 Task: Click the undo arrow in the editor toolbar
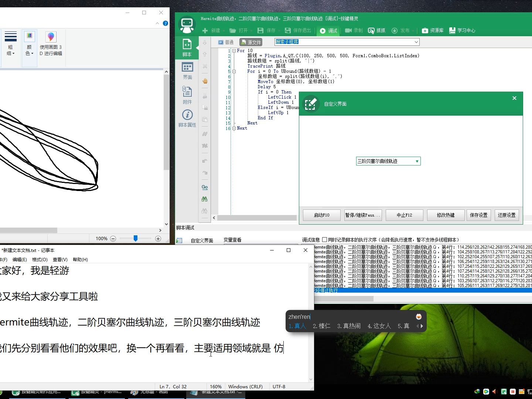205,161
